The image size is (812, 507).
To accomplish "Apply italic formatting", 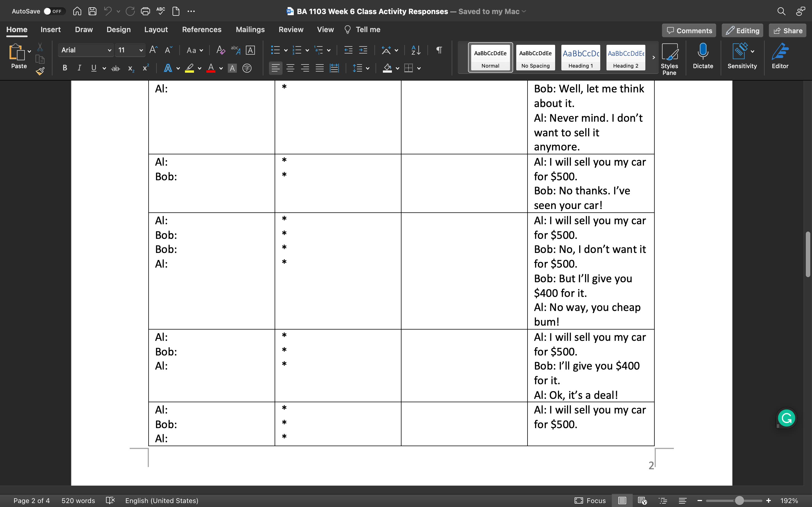I will [79, 68].
